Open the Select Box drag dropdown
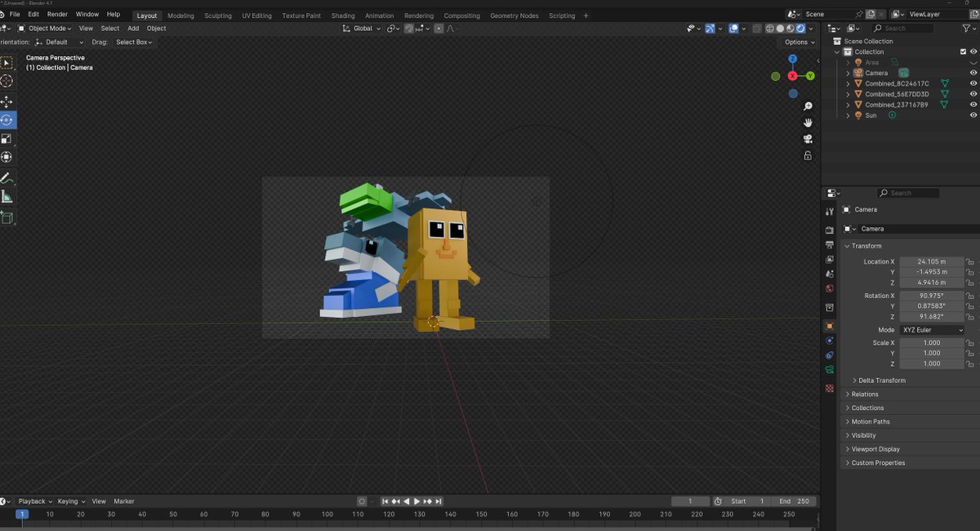This screenshot has height=531, width=980. (133, 42)
